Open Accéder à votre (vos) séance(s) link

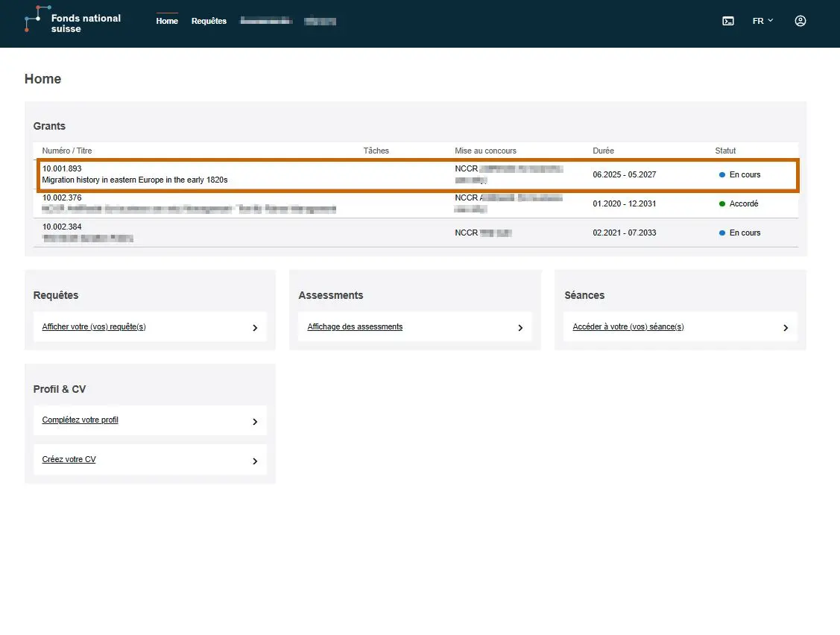pos(628,326)
